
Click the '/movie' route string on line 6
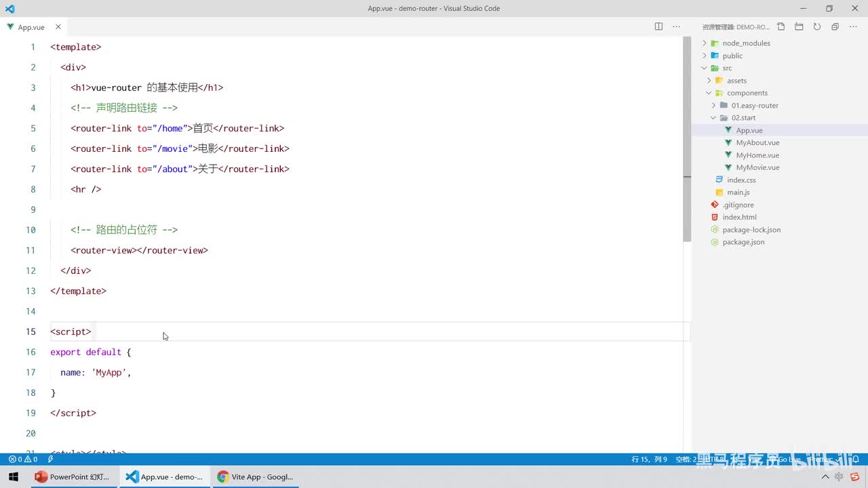point(173,148)
